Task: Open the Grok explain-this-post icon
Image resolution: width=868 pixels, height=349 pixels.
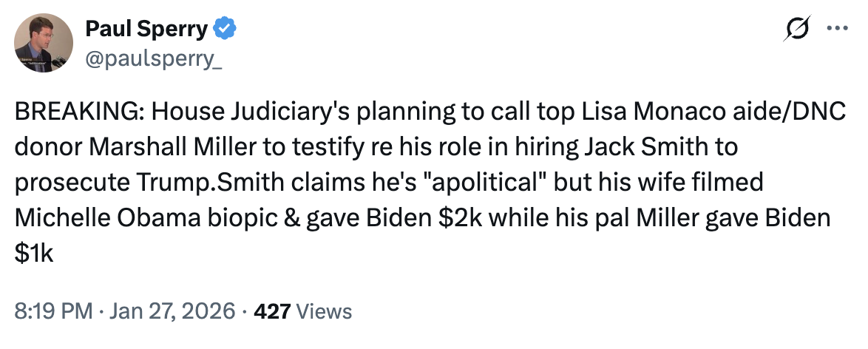Action: (799, 31)
